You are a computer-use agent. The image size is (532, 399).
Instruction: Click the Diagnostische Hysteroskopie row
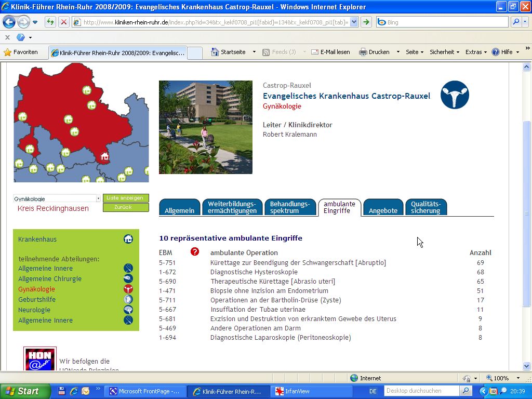coord(325,272)
